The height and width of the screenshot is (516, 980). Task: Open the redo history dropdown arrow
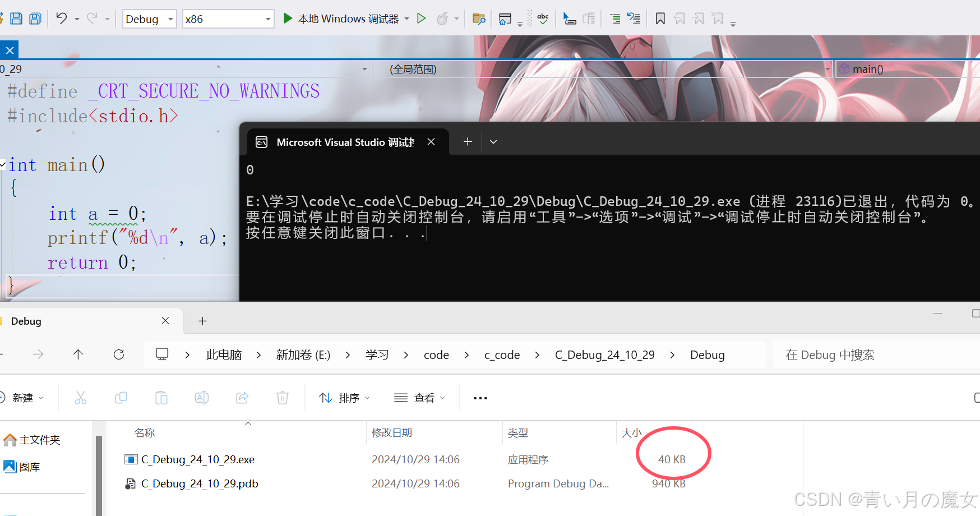(107, 19)
